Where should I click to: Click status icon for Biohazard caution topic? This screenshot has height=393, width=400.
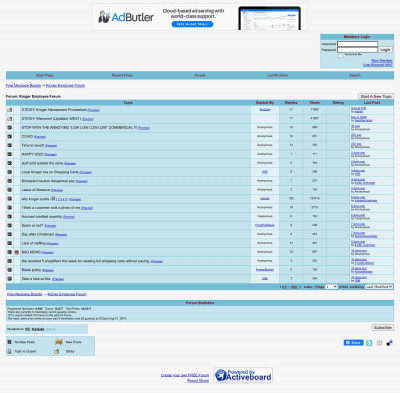10,181
